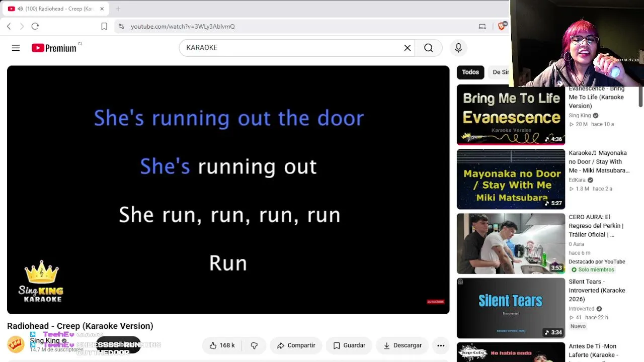Screen dimensions: 644x362
Task: Click the magnifying glass search button
Action: click(429, 48)
